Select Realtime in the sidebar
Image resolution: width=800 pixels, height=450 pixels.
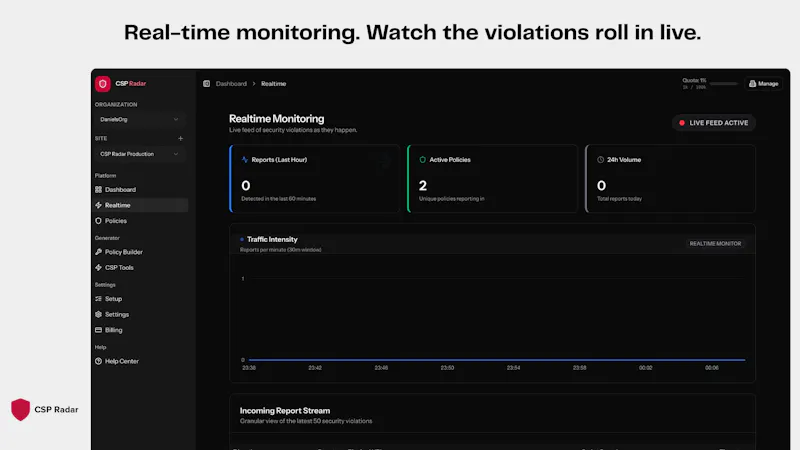point(140,205)
